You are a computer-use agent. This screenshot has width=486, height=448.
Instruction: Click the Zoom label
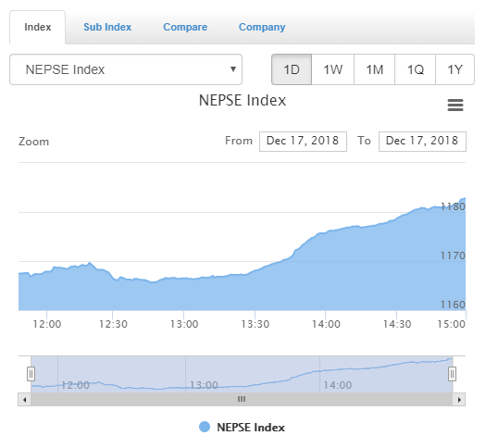point(33,142)
